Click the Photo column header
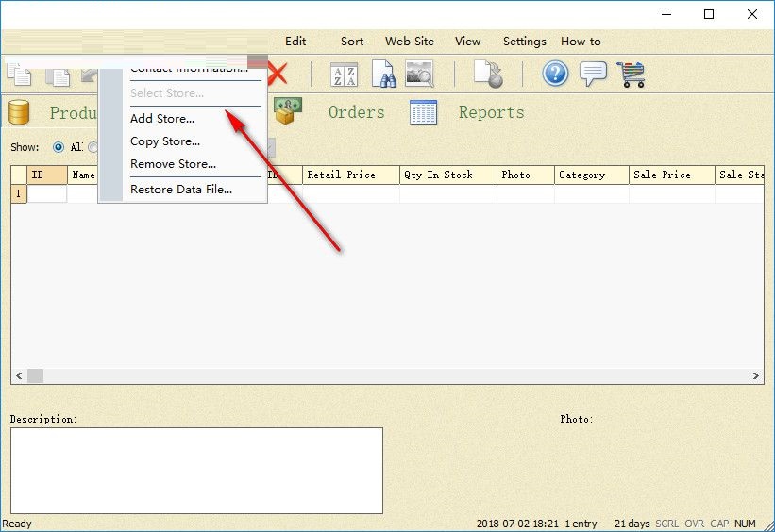 526,175
